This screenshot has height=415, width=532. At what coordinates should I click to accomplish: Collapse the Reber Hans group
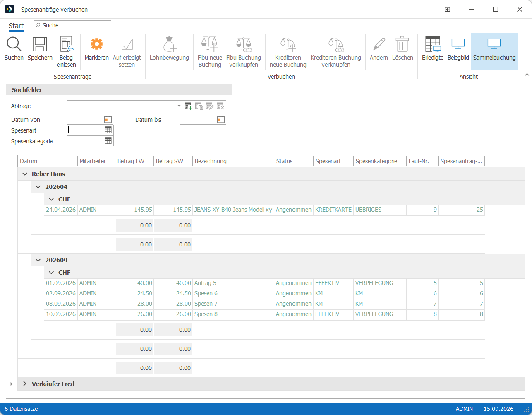(x=24, y=174)
